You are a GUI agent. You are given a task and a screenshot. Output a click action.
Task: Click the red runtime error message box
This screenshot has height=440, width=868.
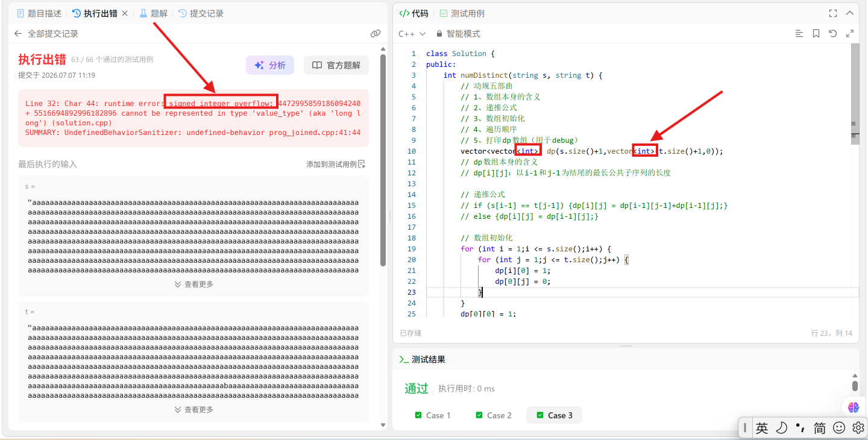pos(193,118)
